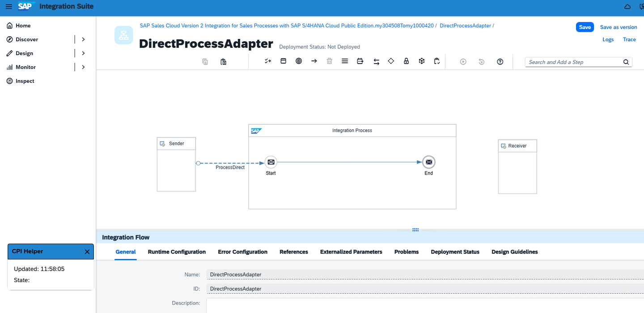
Task: Click the integration flow artifact icon beside title
Action: click(x=123, y=35)
